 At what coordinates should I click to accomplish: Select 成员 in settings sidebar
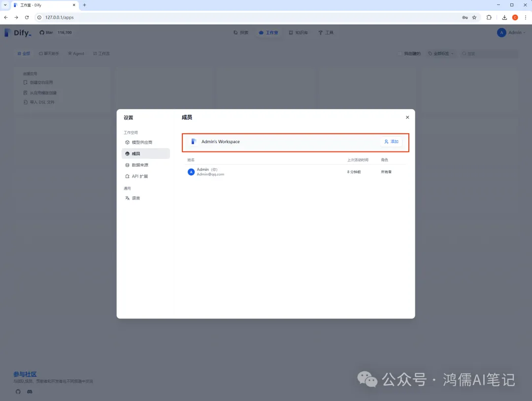pos(145,154)
